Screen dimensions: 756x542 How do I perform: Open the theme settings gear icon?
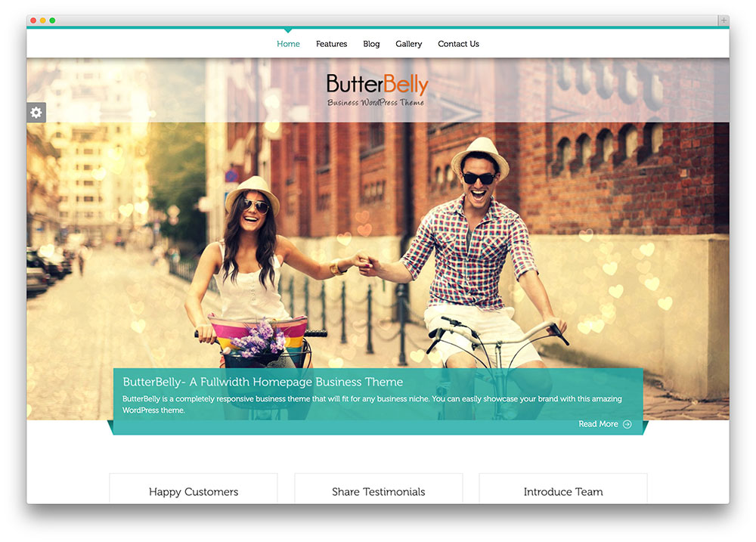click(36, 112)
